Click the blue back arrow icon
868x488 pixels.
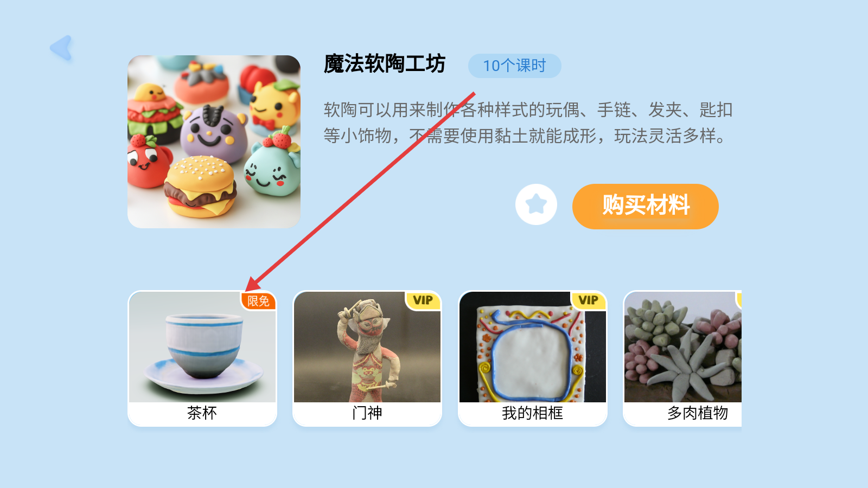point(61,48)
